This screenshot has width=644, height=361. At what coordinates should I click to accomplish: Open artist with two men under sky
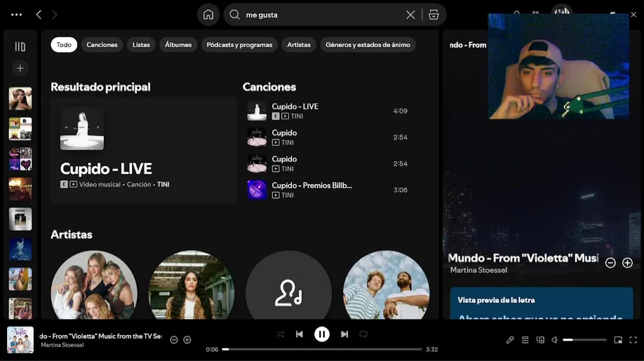(x=386, y=285)
